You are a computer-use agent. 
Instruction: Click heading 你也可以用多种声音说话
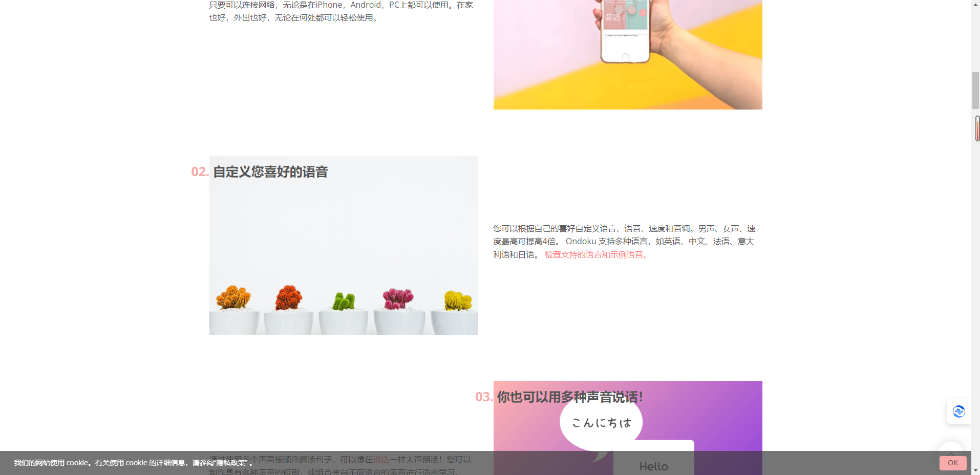[x=569, y=396]
